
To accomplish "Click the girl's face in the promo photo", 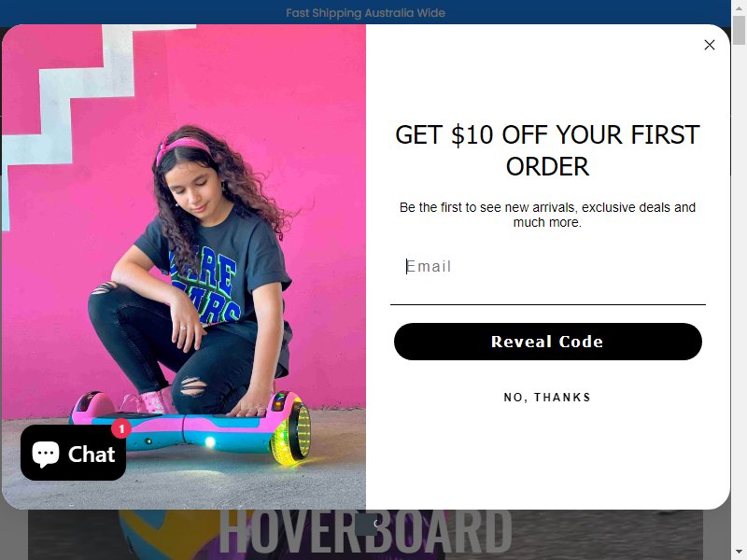I will pos(194,185).
